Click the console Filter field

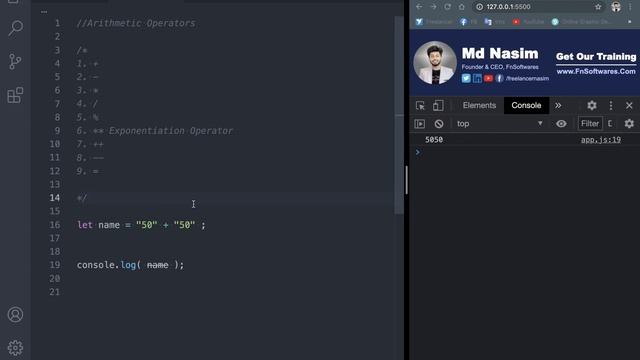pos(590,124)
